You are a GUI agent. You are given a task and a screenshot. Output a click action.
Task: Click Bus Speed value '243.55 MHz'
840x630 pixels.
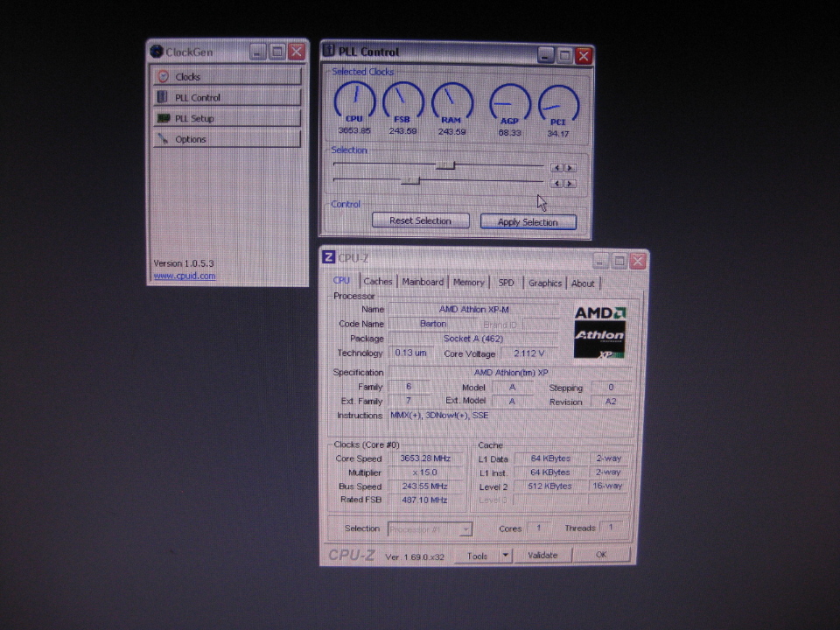[x=426, y=486]
